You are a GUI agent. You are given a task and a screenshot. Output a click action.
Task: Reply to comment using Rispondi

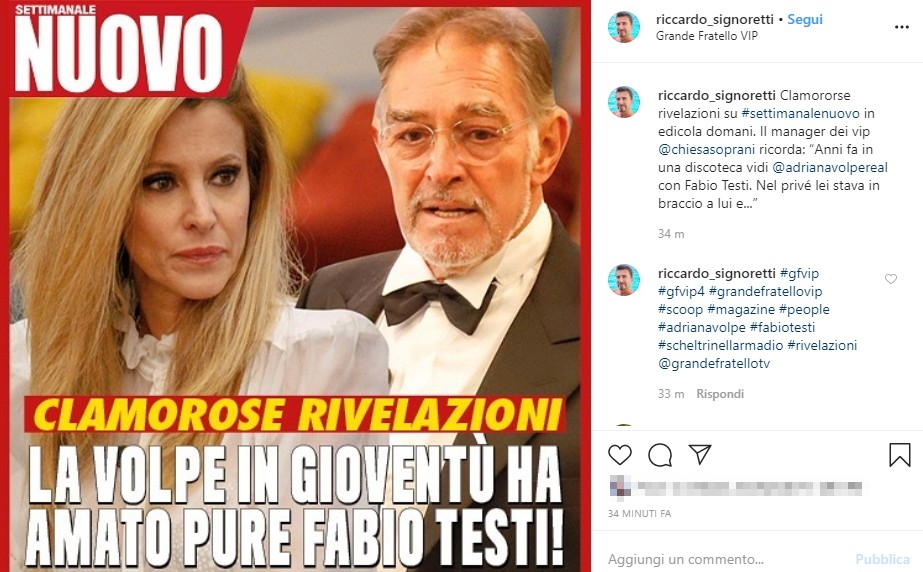(720, 394)
